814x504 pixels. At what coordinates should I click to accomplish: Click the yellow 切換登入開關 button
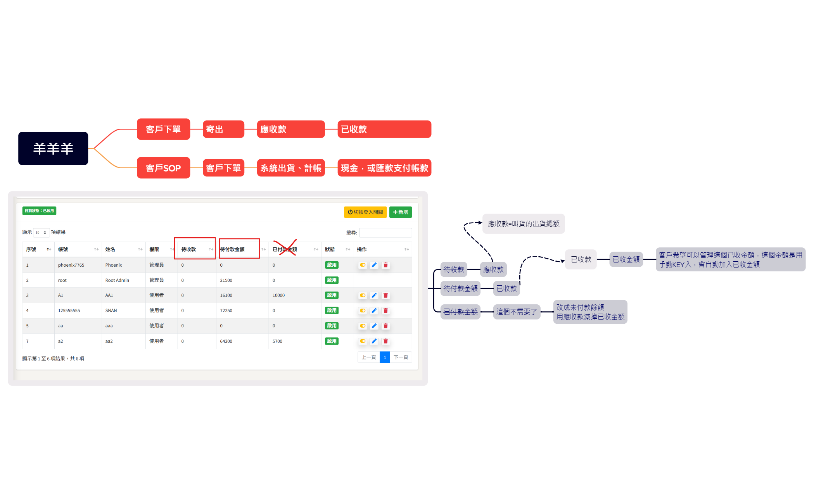(x=365, y=212)
